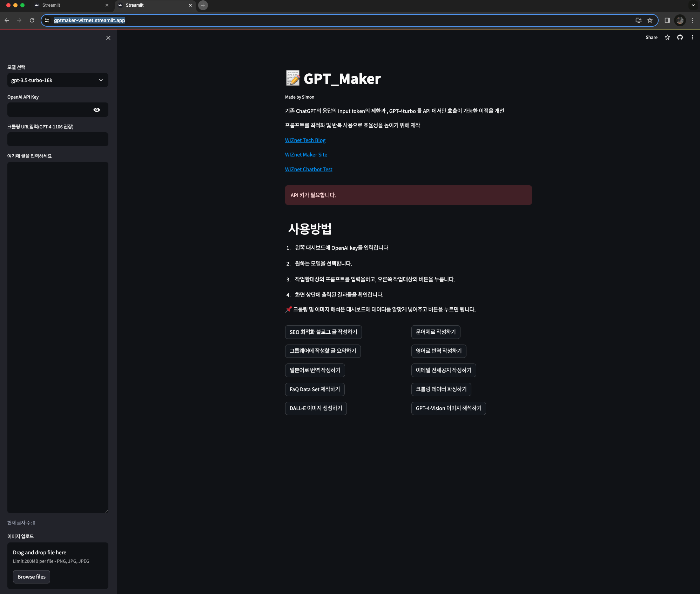The width and height of the screenshot is (700, 594).
Task: Go back with browser back arrow
Action: pos(7,20)
